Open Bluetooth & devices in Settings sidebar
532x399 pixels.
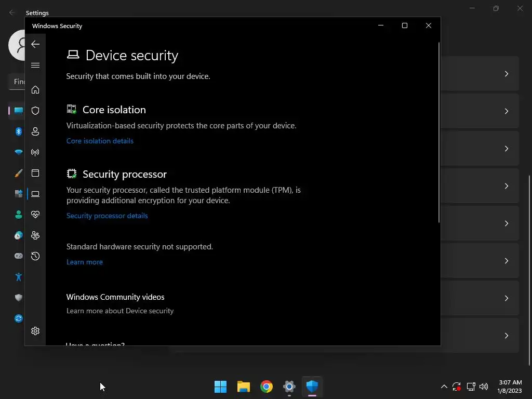[18, 131]
